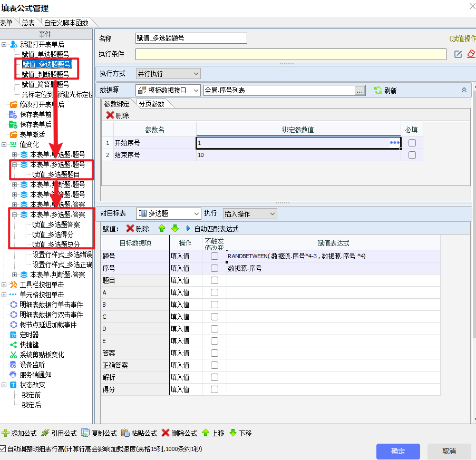Delete selected assignment row with red X
The image size is (476, 460).
point(130,229)
